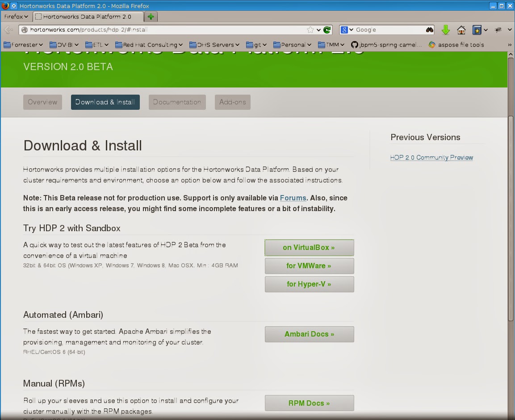Minimize the Firefox window
The image size is (515, 420).
tap(493, 5)
